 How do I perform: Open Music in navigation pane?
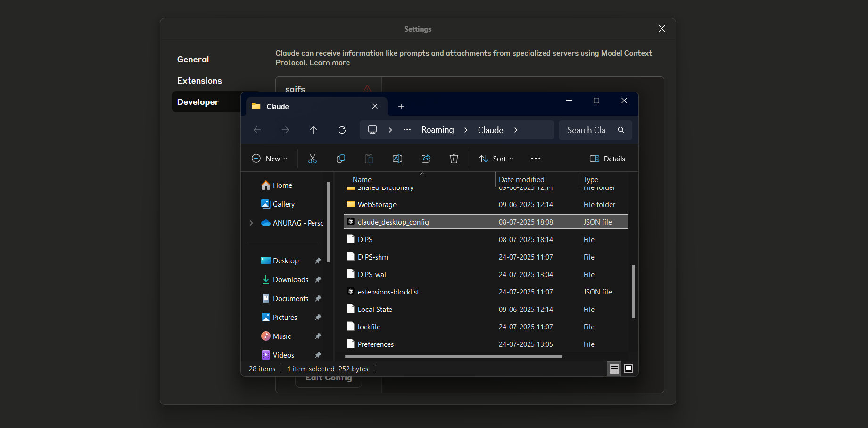(x=276, y=336)
